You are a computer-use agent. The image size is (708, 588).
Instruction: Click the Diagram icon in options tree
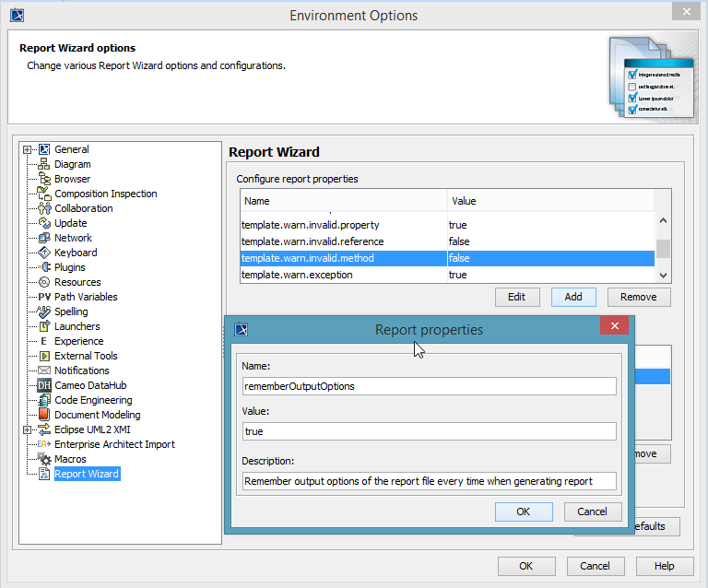(44, 164)
